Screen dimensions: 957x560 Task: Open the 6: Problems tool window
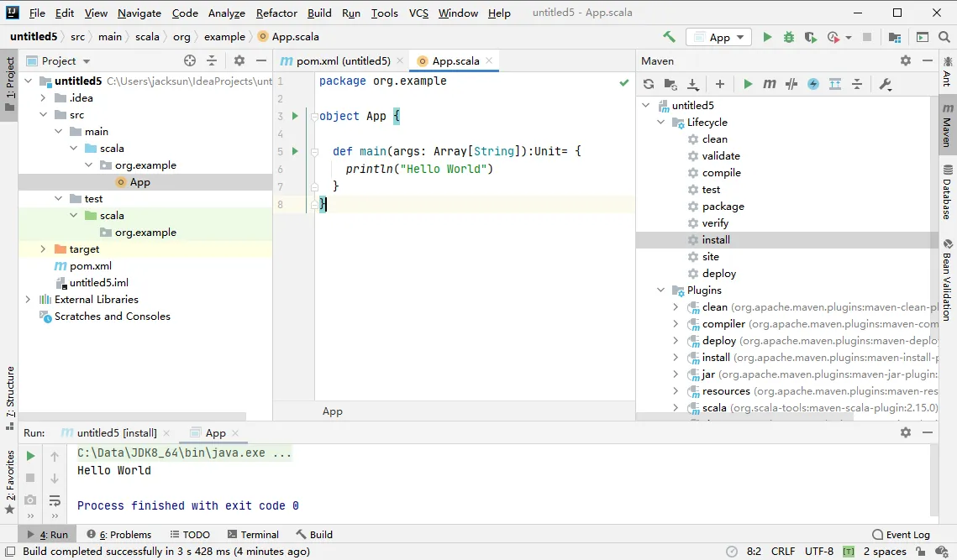(x=119, y=534)
